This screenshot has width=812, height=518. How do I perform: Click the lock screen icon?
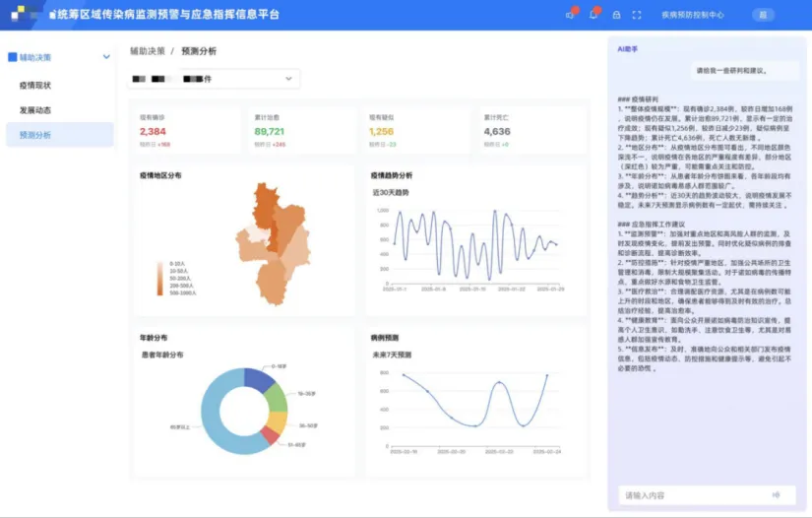point(616,15)
